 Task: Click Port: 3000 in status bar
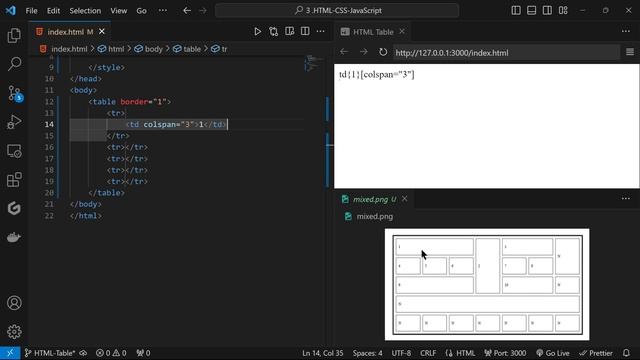505,353
